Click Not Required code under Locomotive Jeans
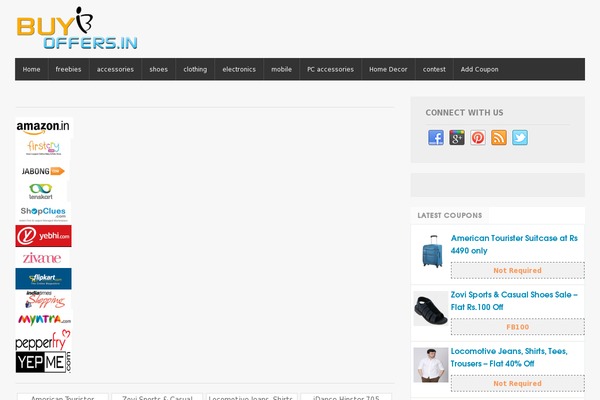Screen dimensions: 600x400 coord(517,384)
